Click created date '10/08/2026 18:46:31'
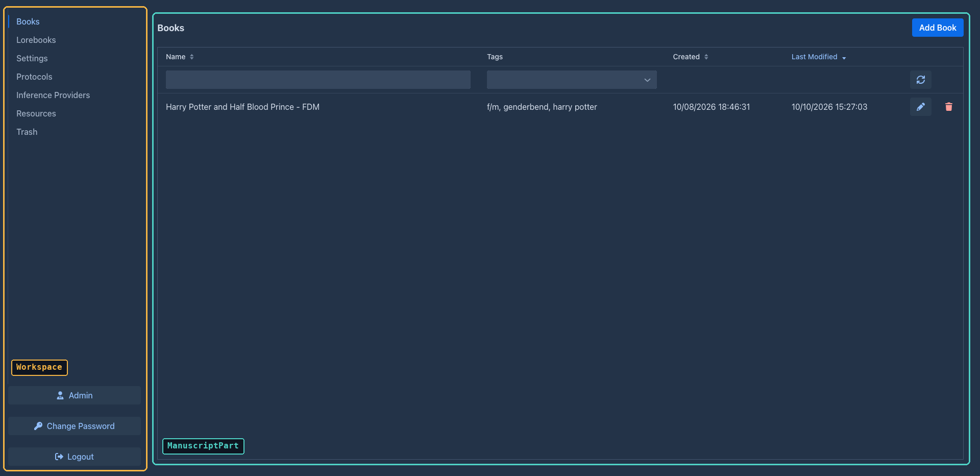Screen dimensions: 980x476 pyautogui.click(x=712, y=107)
